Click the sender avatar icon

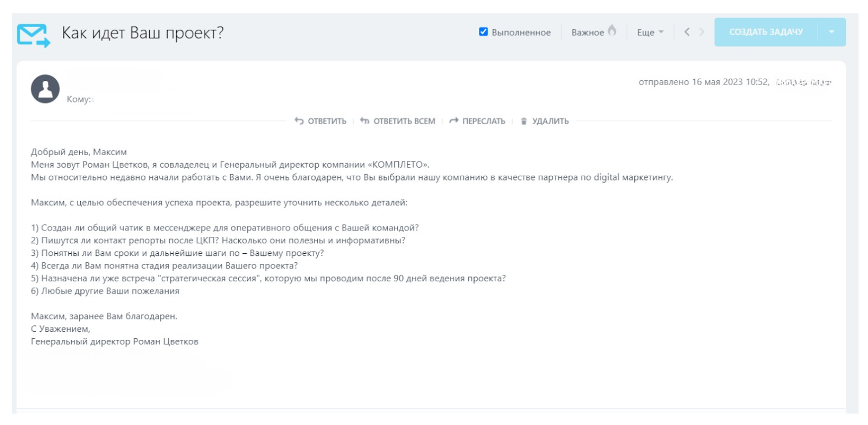pyautogui.click(x=45, y=89)
